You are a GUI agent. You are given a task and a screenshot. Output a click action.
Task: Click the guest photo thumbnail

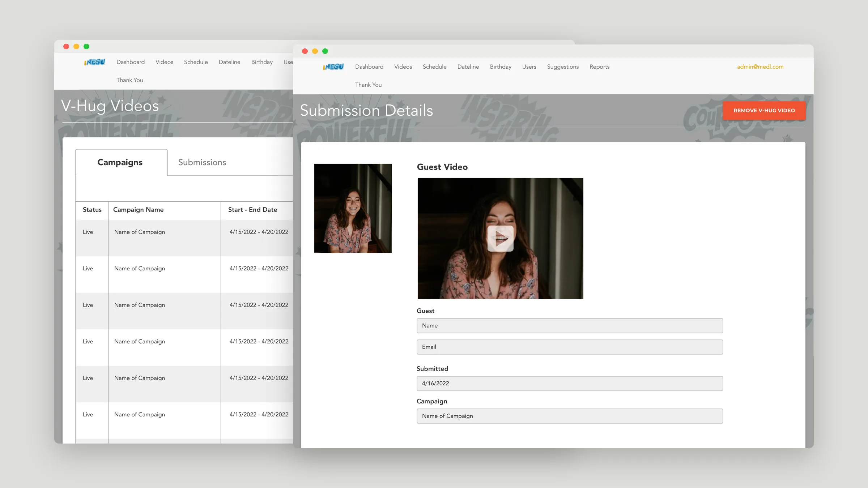click(x=353, y=208)
